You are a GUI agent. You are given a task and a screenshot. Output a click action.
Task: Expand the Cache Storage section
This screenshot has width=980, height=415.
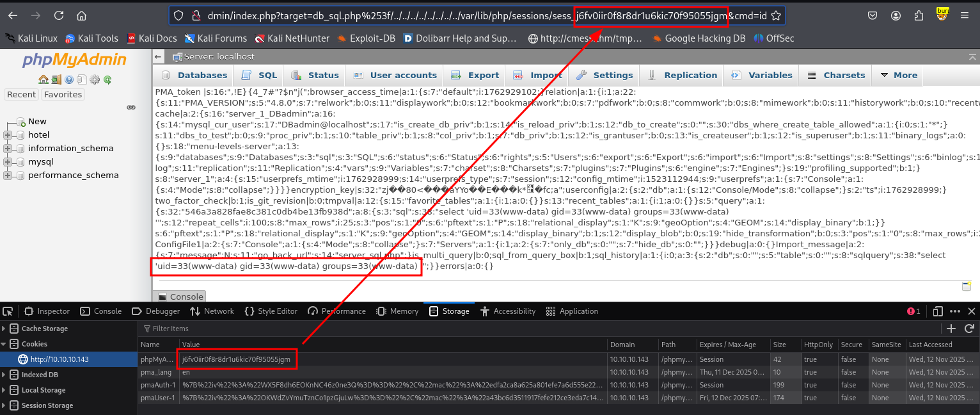[x=4, y=329]
